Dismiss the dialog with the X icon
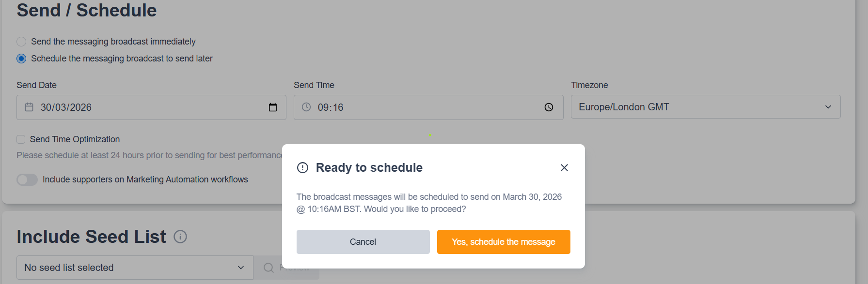Viewport: 868px width, 284px height. pyautogui.click(x=564, y=167)
